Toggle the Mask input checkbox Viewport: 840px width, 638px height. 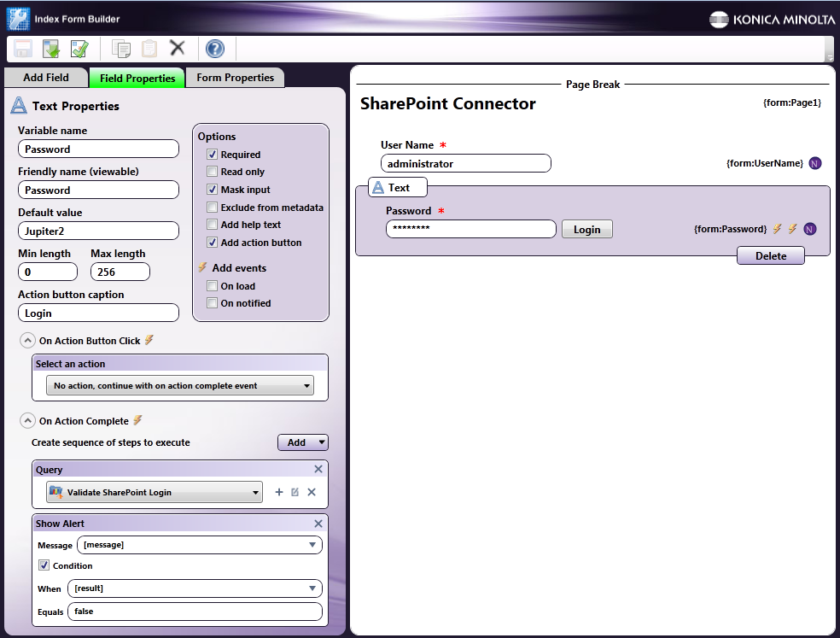(x=213, y=190)
